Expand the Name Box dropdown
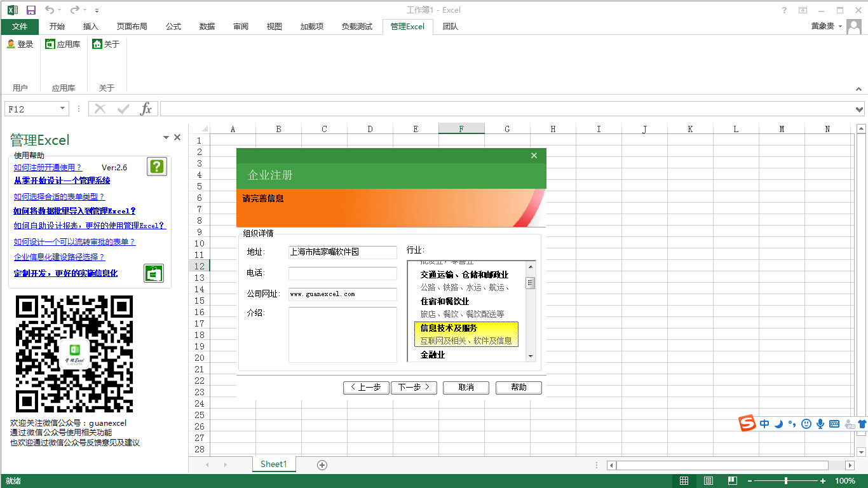This screenshot has width=868, height=488. [62, 109]
